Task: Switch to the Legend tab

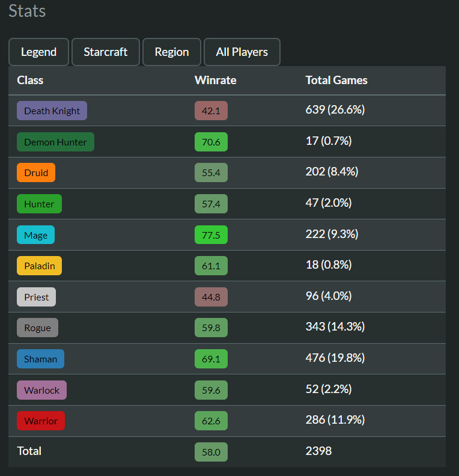Action: [39, 52]
